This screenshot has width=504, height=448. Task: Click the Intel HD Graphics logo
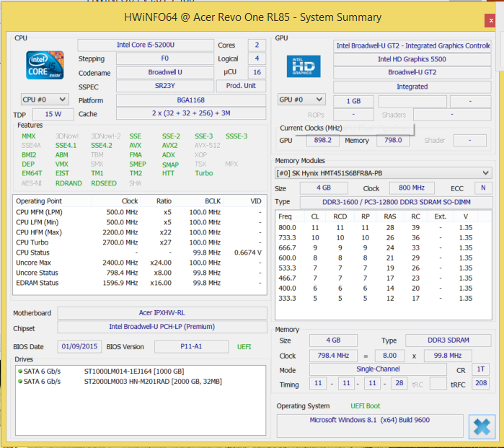[x=304, y=66]
